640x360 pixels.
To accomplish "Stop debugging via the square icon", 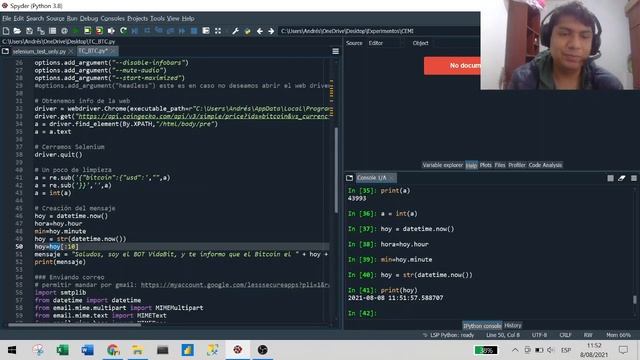I will click(x=194, y=31).
